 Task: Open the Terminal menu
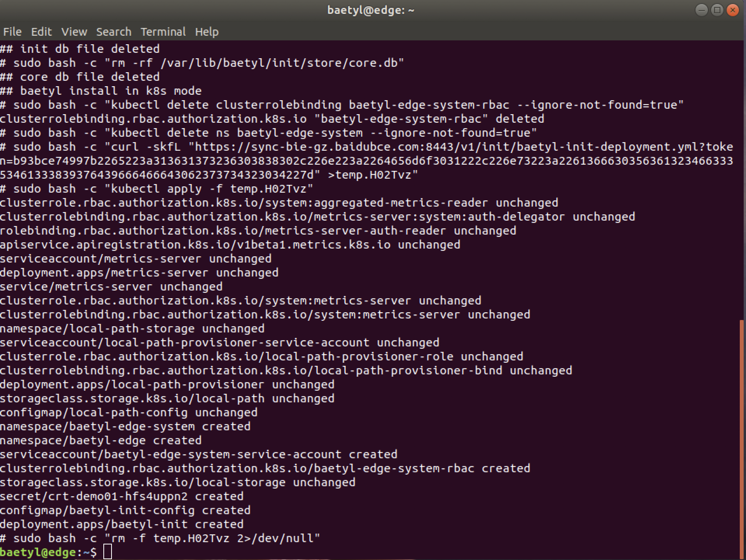click(x=163, y=32)
